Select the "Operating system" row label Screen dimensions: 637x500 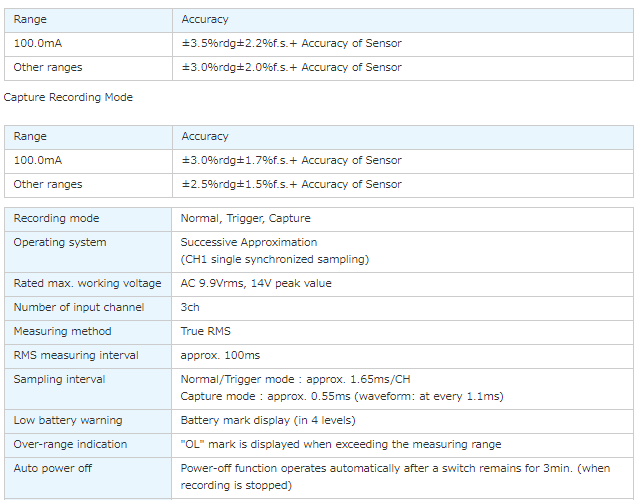[x=59, y=242]
